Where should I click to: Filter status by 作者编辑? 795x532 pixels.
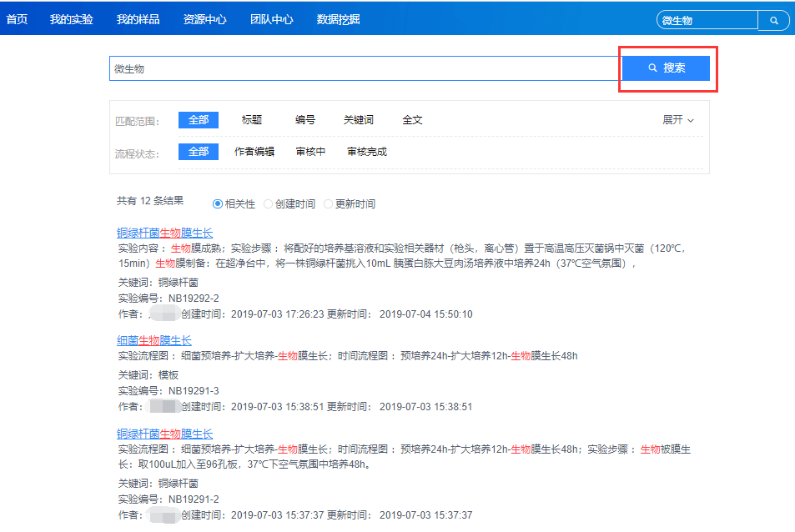(254, 152)
